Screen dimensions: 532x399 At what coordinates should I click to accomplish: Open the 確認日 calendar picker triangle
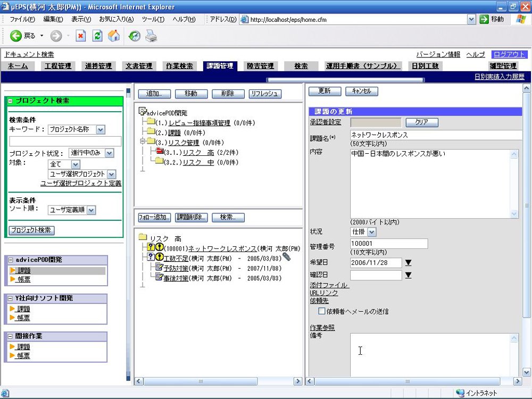point(408,275)
